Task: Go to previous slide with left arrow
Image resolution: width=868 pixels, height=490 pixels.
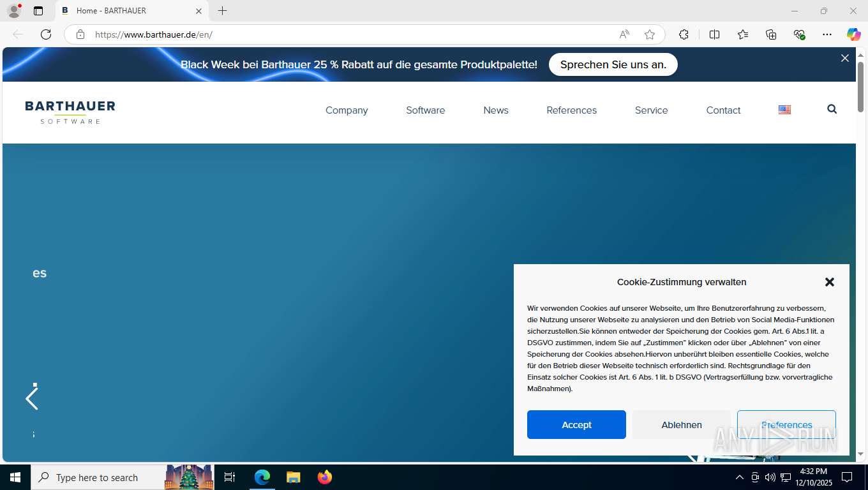Action: point(32,399)
